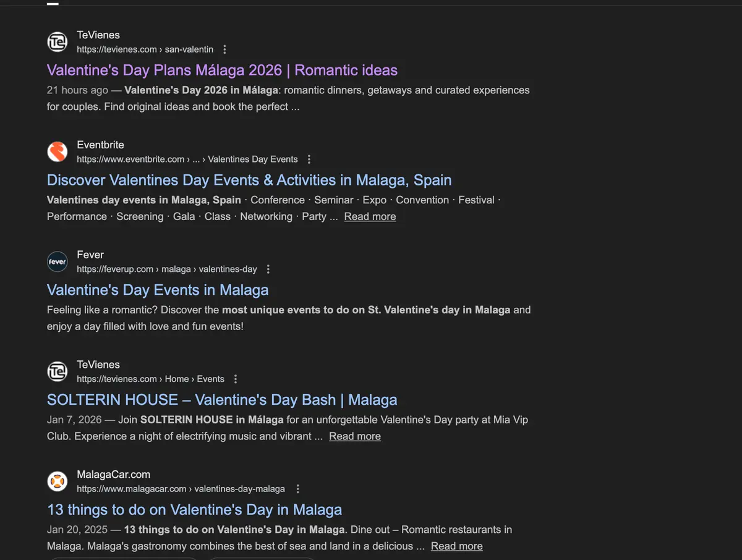
Task: Click the feverup.com › malaga › valentines-day URL
Action: 167,269
